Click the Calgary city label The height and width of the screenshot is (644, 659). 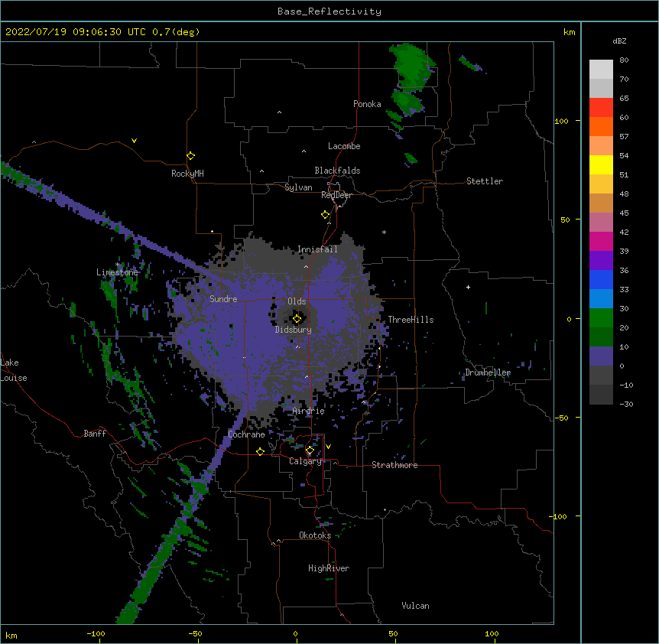click(305, 461)
